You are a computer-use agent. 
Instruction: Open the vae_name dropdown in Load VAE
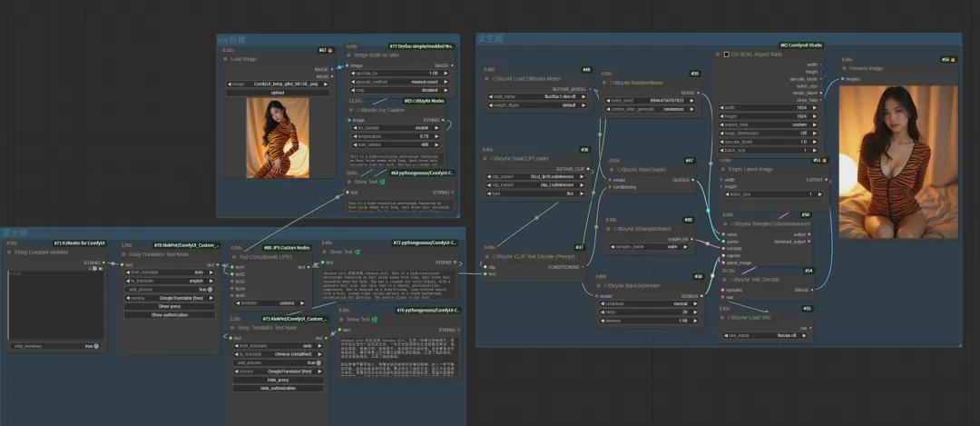(769, 335)
